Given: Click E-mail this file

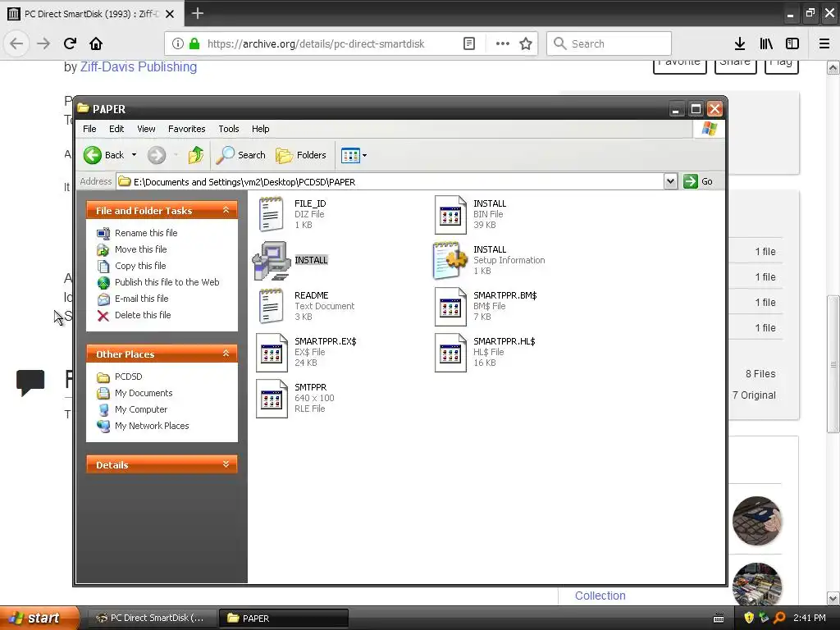Looking at the screenshot, I should tap(141, 299).
